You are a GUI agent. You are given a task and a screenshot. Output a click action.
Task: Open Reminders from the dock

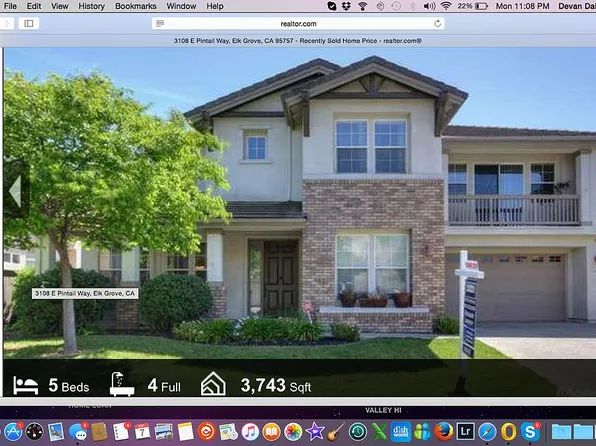[x=121, y=432]
